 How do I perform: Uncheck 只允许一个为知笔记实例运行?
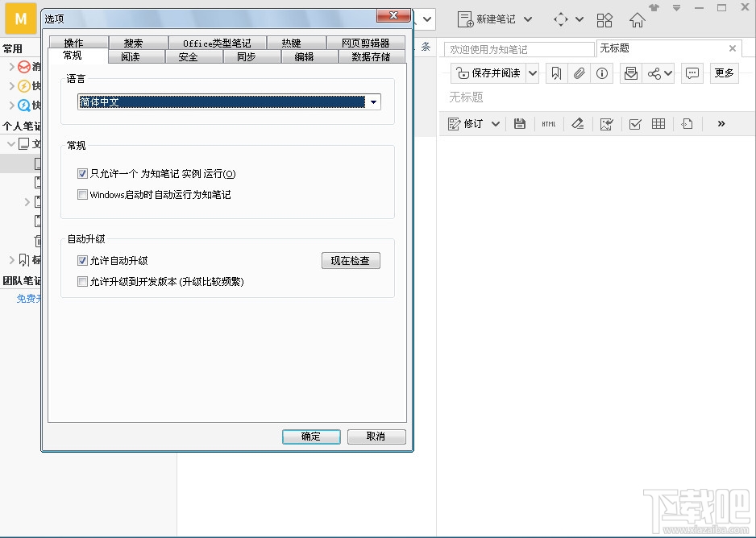[82, 173]
